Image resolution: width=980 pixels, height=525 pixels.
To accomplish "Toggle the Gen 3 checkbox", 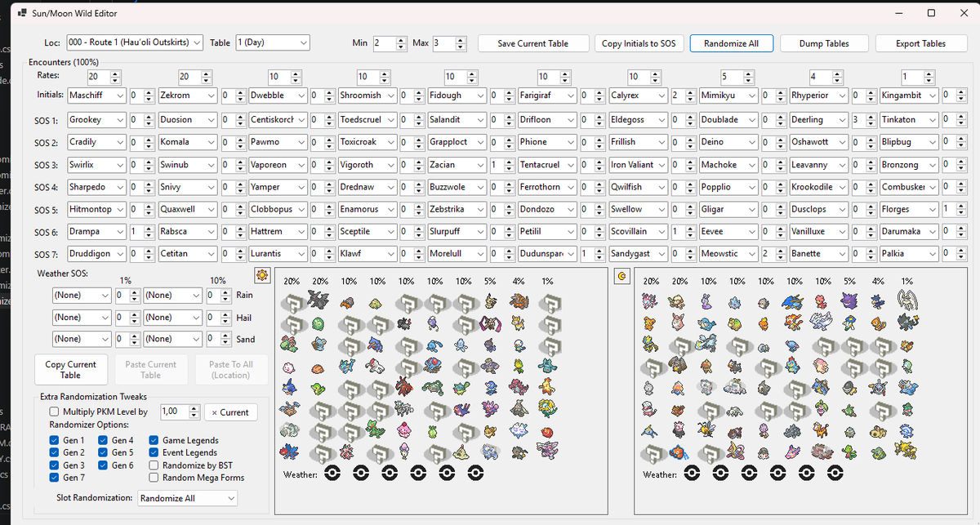I will [55, 465].
